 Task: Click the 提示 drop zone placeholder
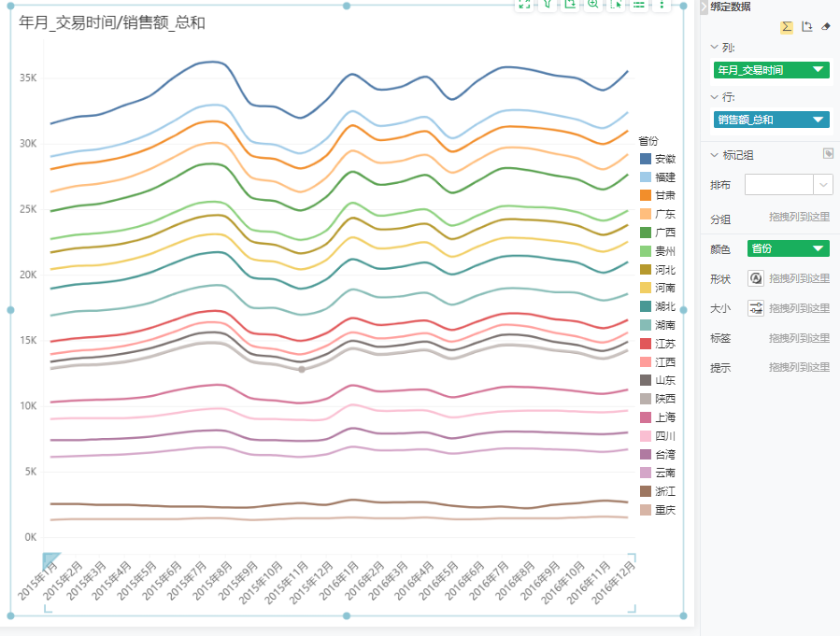(799, 367)
